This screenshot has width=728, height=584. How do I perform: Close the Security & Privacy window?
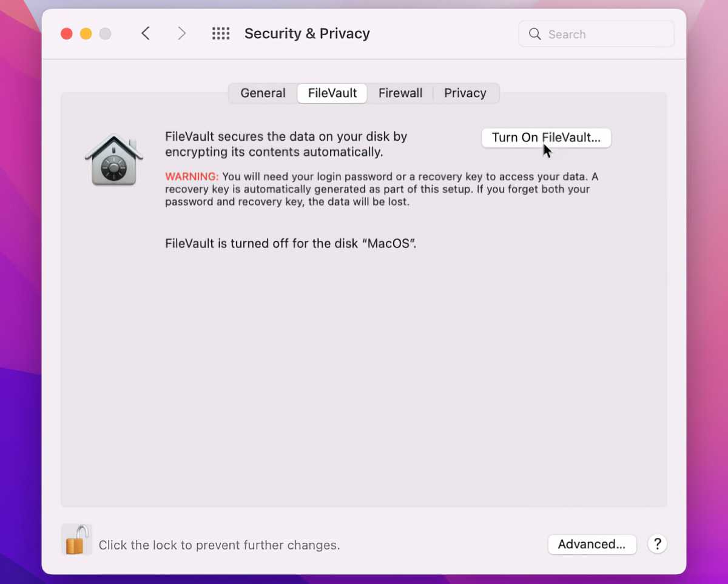point(67,34)
